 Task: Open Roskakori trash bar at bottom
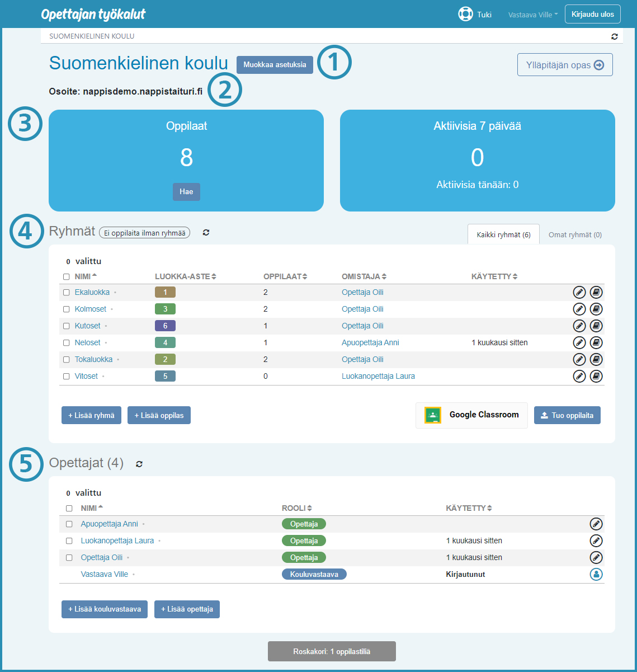[x=332, y=651]
